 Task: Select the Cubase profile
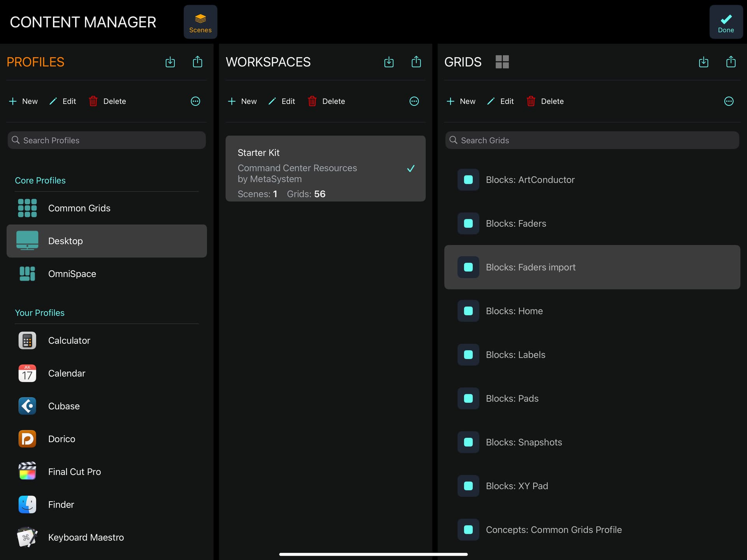point(64,406)
